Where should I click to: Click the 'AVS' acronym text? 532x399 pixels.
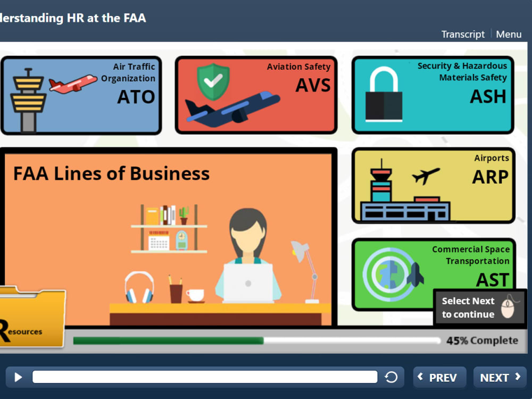[313, 85]
